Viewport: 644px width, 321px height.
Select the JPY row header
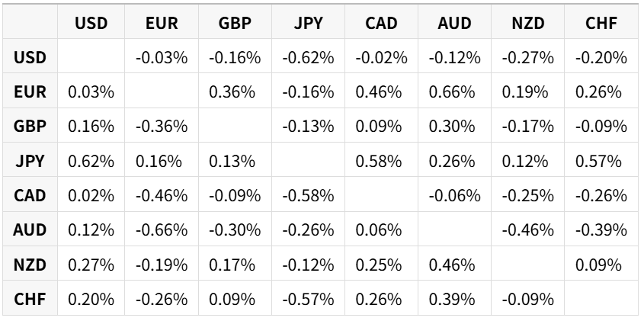click(x=30, y=160)
